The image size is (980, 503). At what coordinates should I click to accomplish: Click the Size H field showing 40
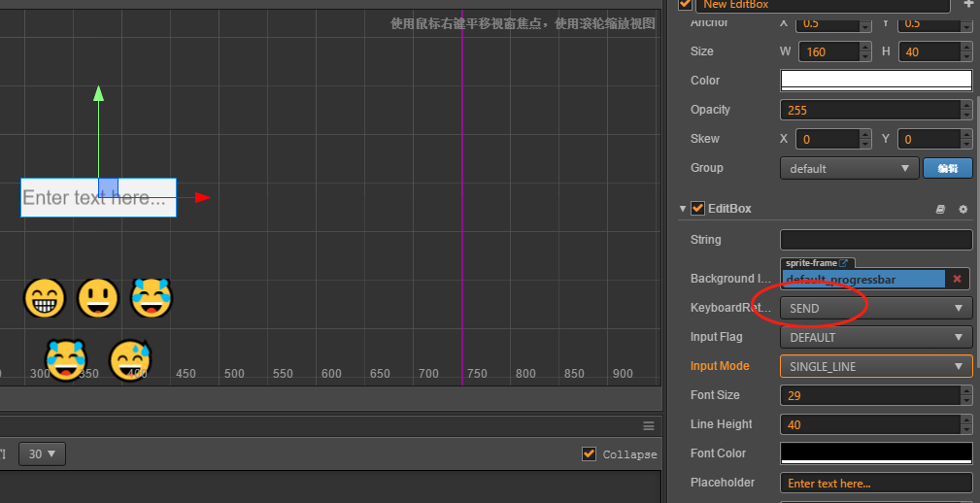coord(929,51)
